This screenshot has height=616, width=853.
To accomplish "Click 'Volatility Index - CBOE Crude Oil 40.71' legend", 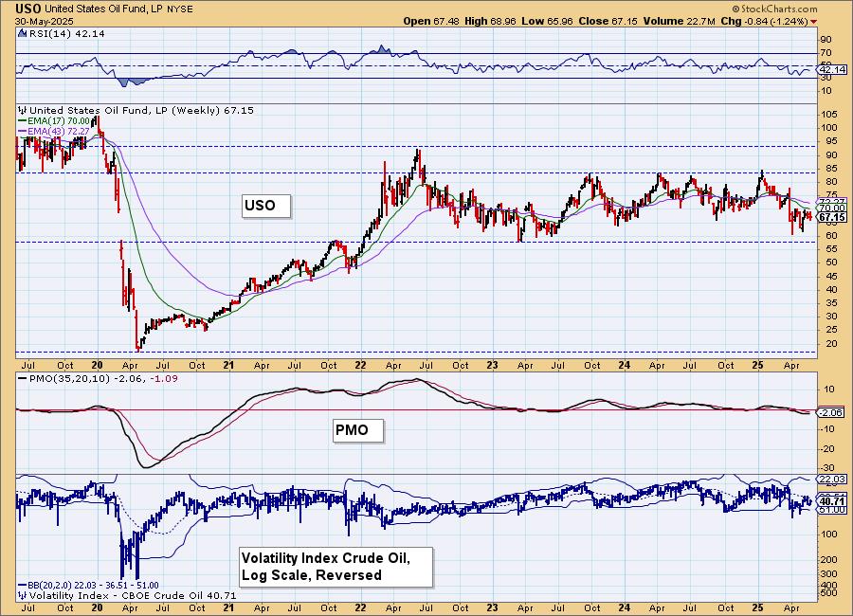I will 132,595.
